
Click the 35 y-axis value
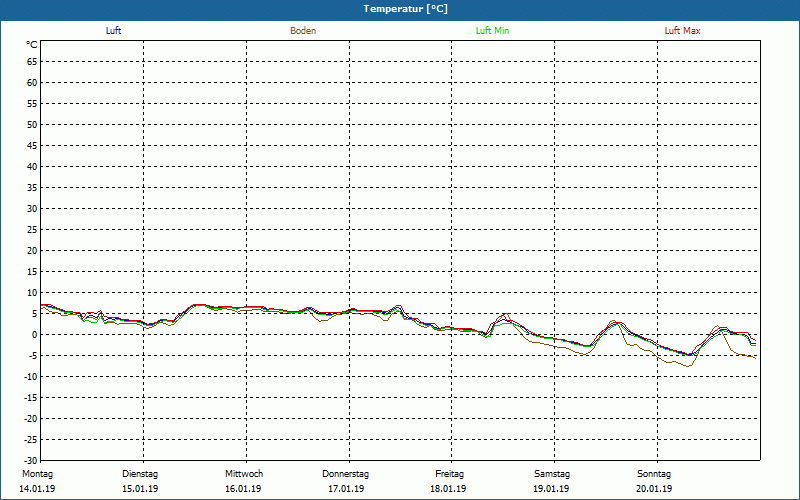pos(32,188)
